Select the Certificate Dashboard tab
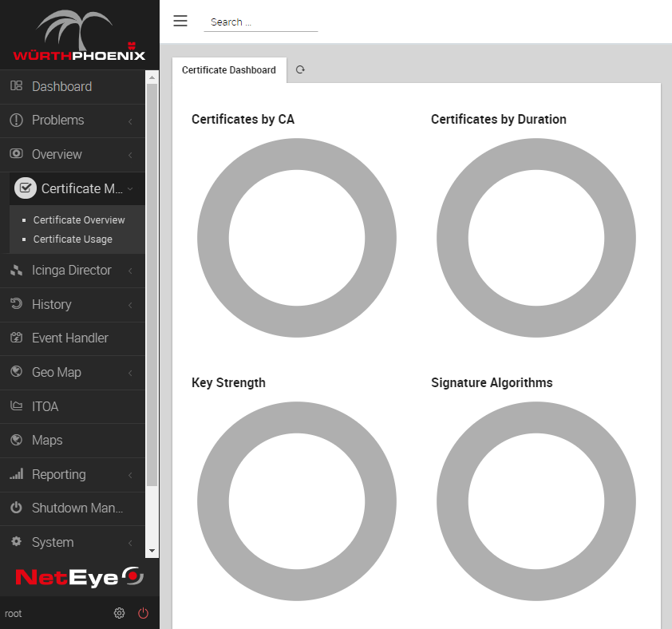672x629 pixels. (229, 70)
